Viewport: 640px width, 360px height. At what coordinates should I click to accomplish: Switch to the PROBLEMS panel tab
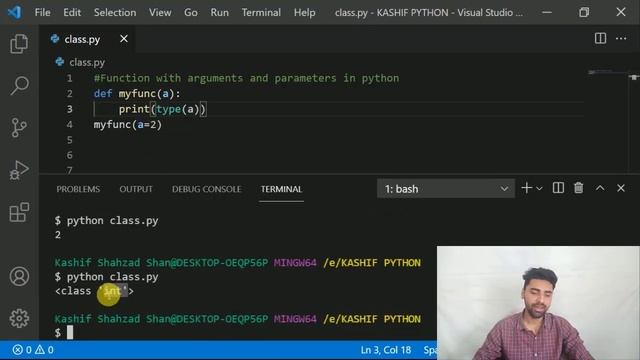(x=78, y=189)
